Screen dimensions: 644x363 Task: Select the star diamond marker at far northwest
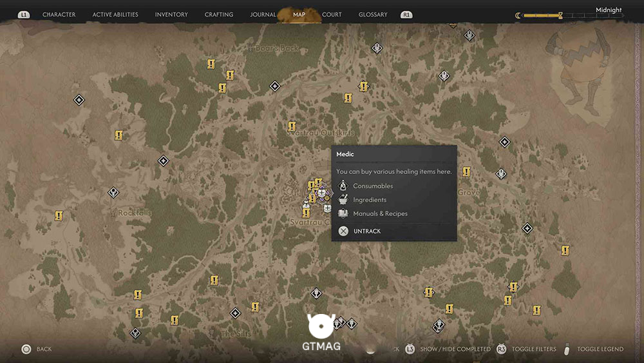[79, 100]
